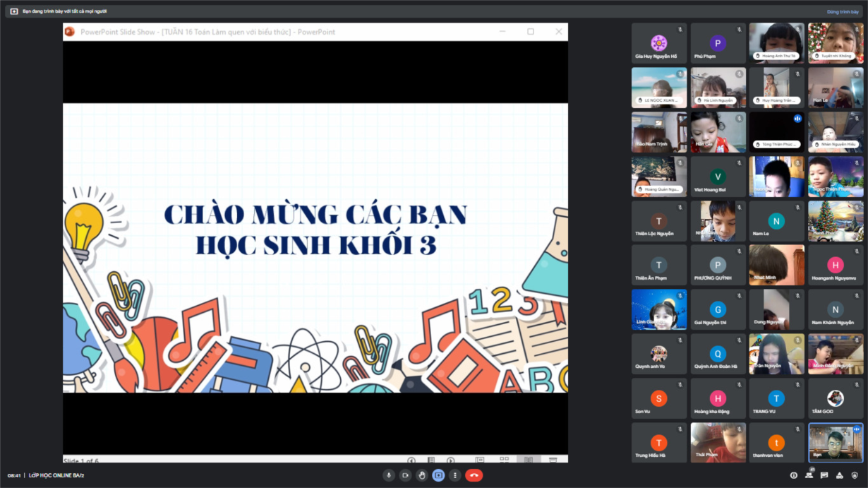The width and height of the screenshot is (868, 488).
Task: Start slide show from PowerPoint status bar
Action: tap(553, 460)
